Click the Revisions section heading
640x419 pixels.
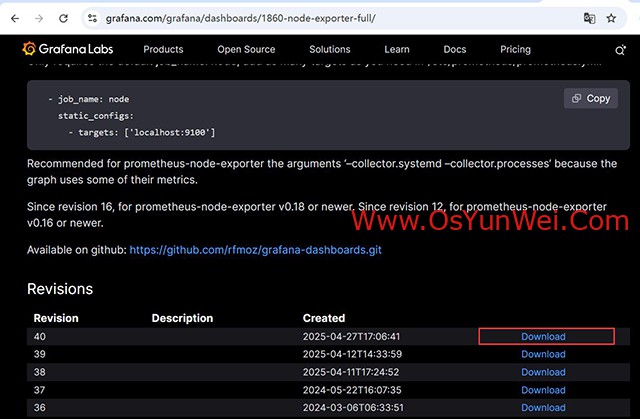coord(60,289)
